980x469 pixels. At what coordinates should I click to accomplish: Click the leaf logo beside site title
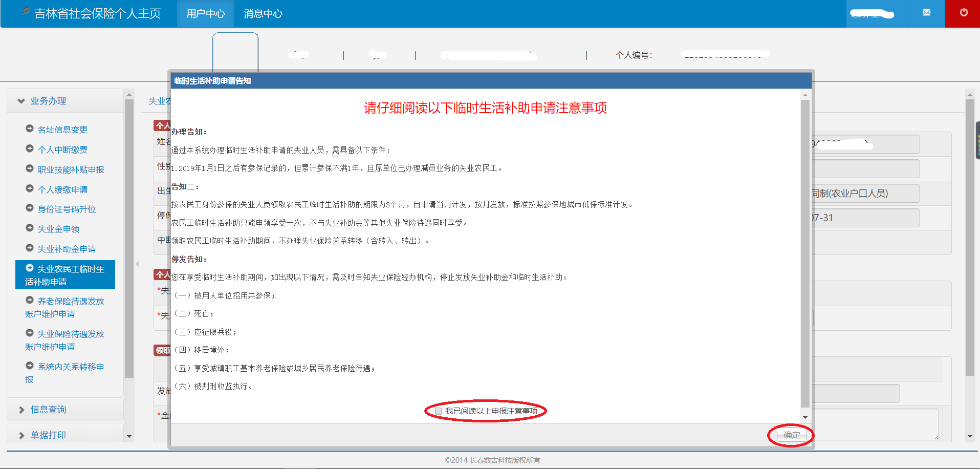point(26,11)
